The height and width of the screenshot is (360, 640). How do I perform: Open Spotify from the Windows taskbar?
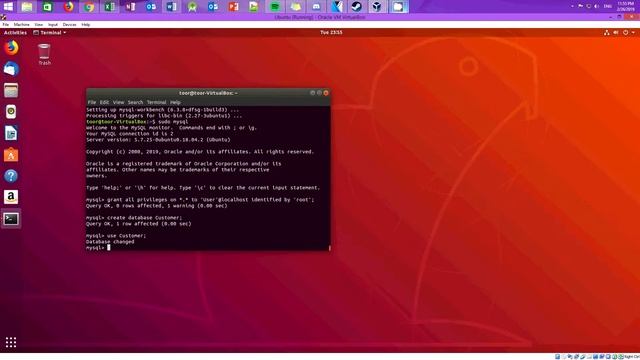275,7
